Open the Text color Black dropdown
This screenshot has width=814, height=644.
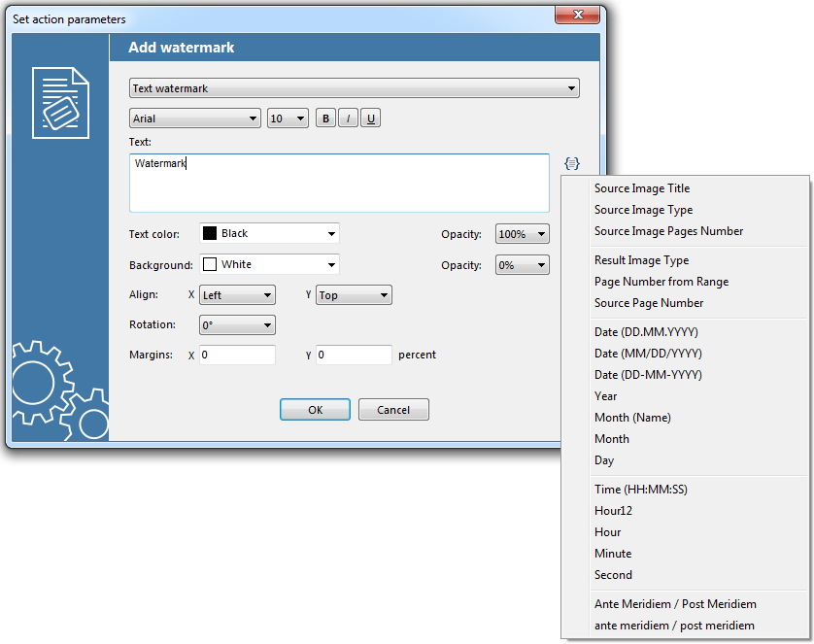(x=269, y=234)
